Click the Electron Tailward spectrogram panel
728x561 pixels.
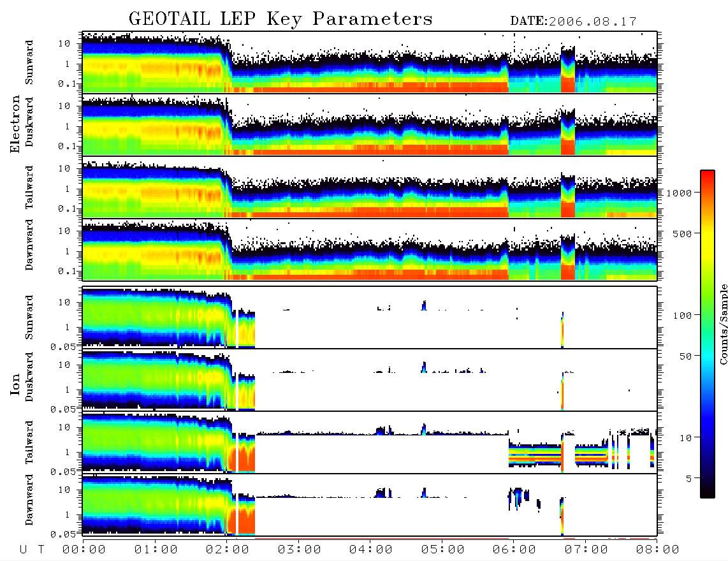tap(370, 187)
